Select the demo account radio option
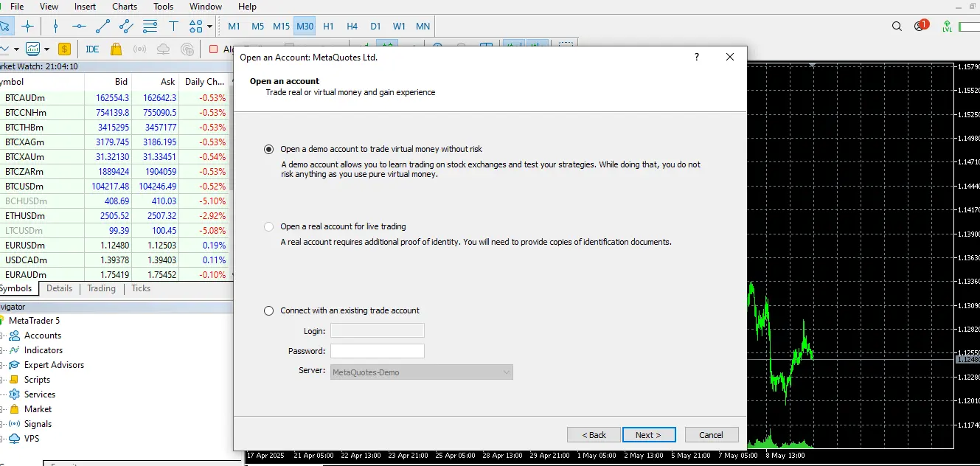The width and height of the screenshot is (980, 466). (269, 149)
